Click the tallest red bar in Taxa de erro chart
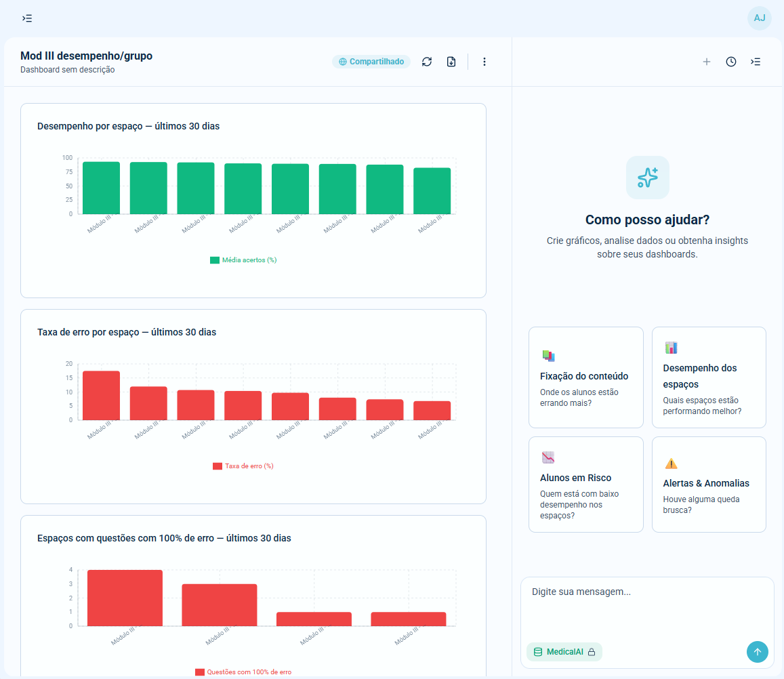The width and height of the screenshot is (784, 679). [x=101, y=396]
